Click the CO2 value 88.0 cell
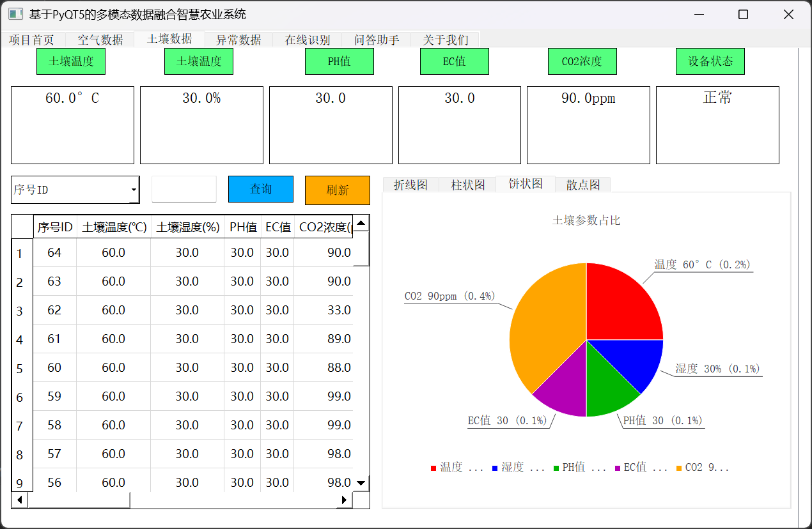The width and height of the screenshot is (812, 529). (x=324, y=368)
